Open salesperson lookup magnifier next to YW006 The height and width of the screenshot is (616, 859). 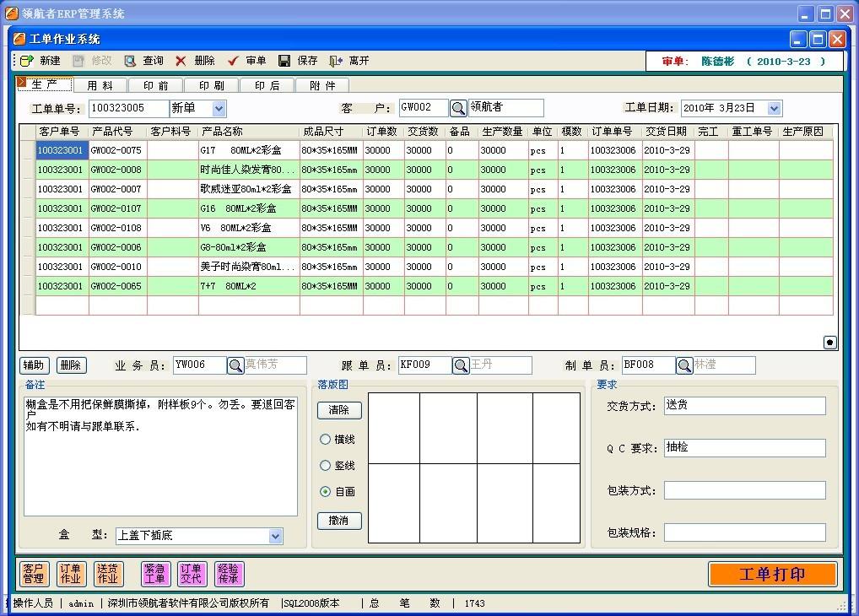(x=235, y=365)
